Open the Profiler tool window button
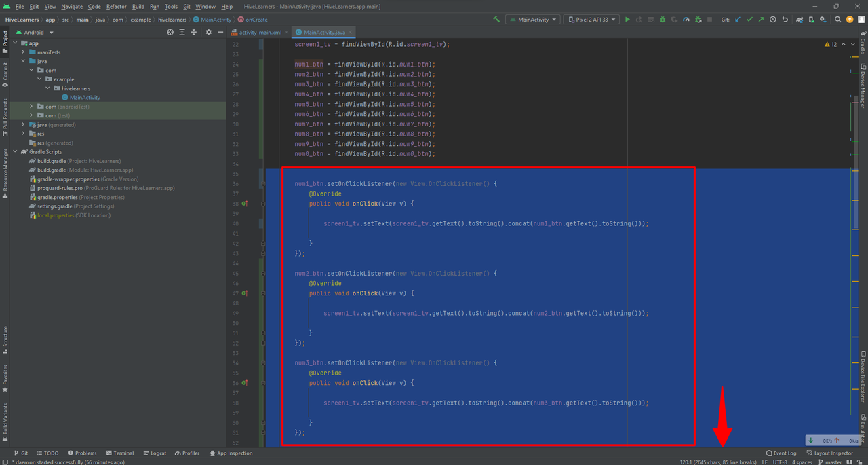 pos(187,453)
